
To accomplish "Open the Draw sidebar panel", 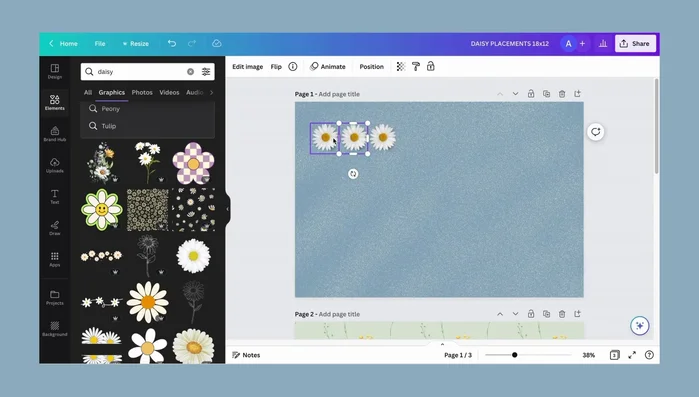I will (x=54, y=227).
